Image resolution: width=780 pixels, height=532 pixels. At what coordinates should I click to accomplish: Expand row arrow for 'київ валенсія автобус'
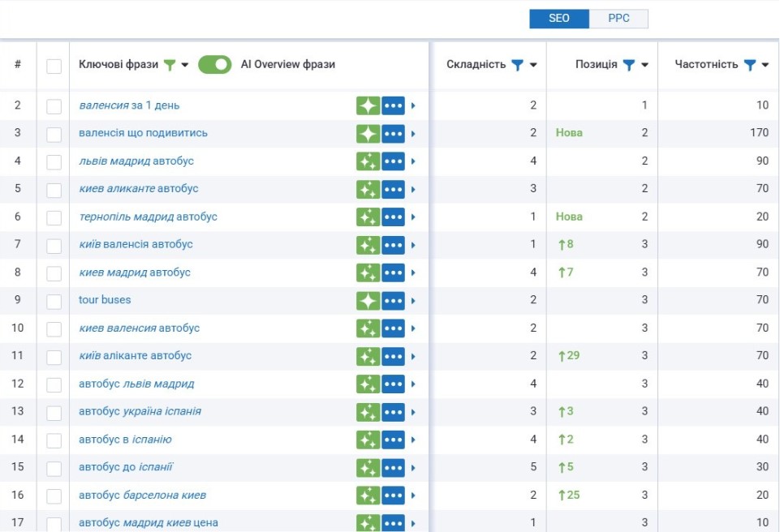413,245
